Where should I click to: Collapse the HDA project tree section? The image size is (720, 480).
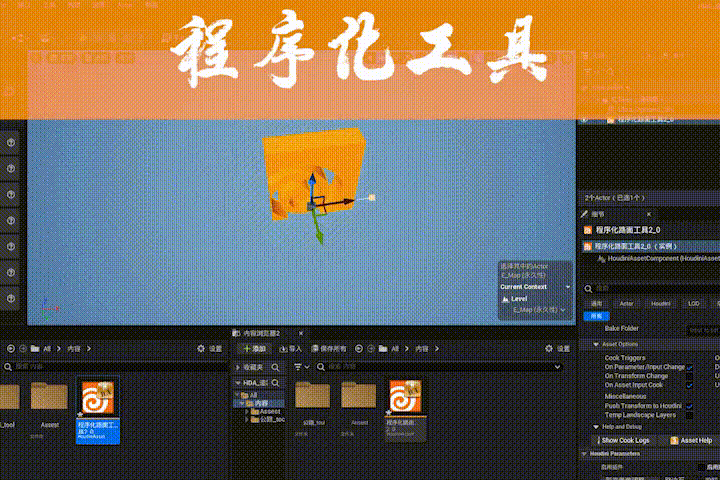pos(238,383)
